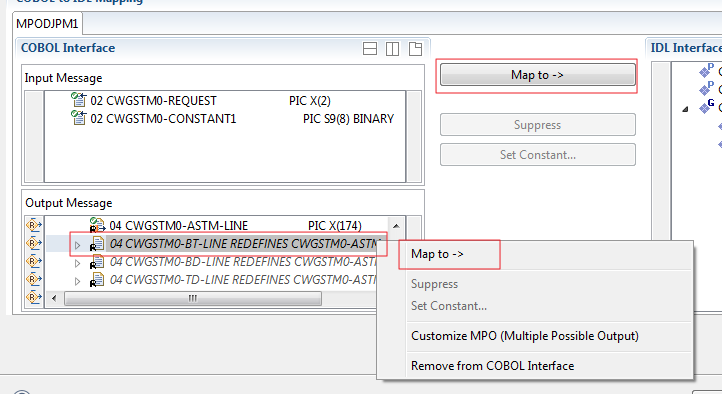722x394 pixels.
Task: Collapse the G group node in IDL Interface
Action: [685, 109]
